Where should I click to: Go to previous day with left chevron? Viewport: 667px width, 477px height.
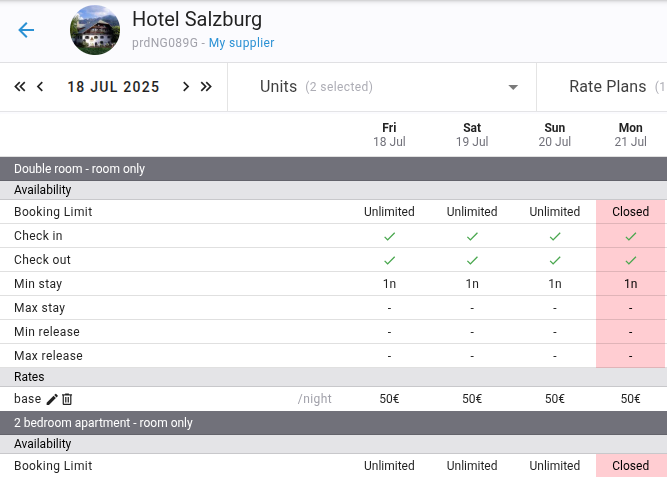pos(40,87)
